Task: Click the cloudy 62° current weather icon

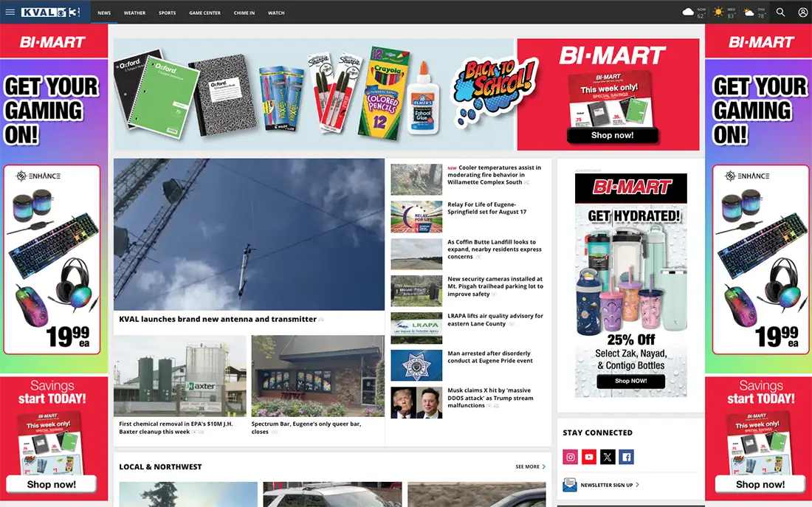Action: [688, 12]
